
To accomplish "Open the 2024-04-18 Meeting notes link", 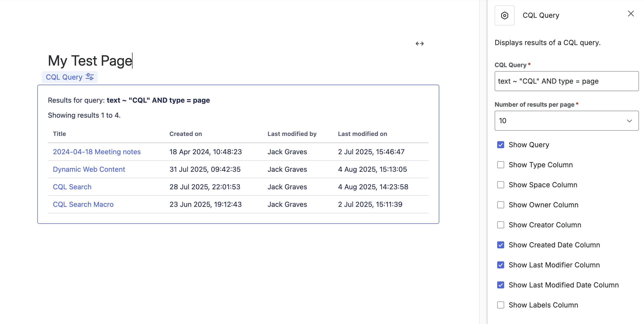I will tap(97, 152).
